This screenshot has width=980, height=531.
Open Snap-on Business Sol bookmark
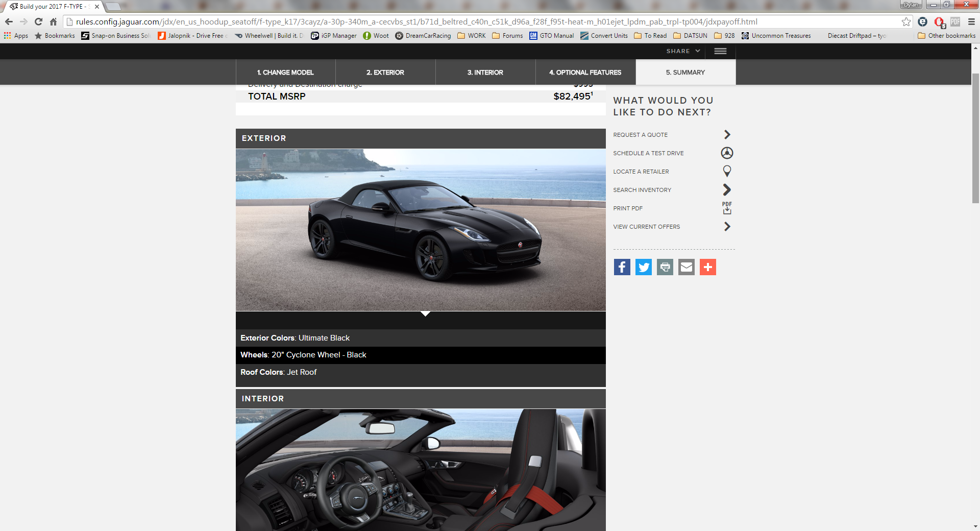(x=116, y=36)
